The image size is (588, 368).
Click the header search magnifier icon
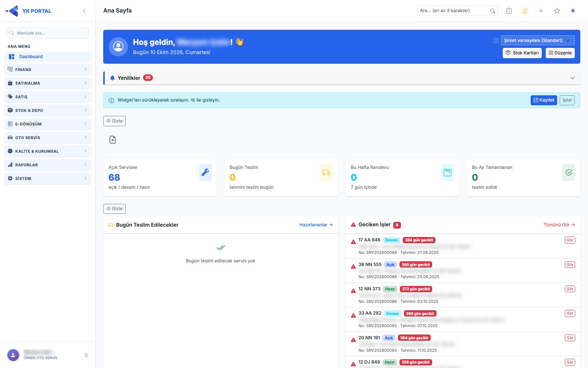click(x=492, y=11)
